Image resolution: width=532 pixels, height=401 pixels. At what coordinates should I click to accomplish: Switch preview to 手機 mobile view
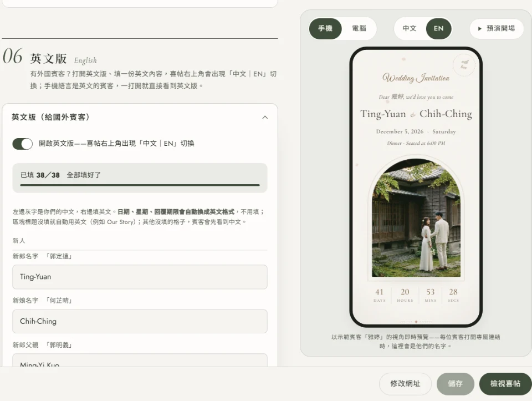coord(325,28)
